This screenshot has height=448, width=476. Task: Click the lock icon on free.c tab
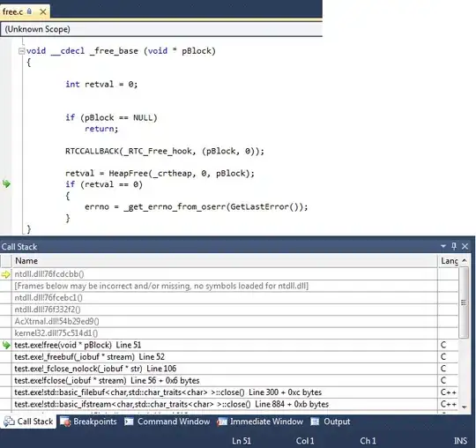[29, 11]
